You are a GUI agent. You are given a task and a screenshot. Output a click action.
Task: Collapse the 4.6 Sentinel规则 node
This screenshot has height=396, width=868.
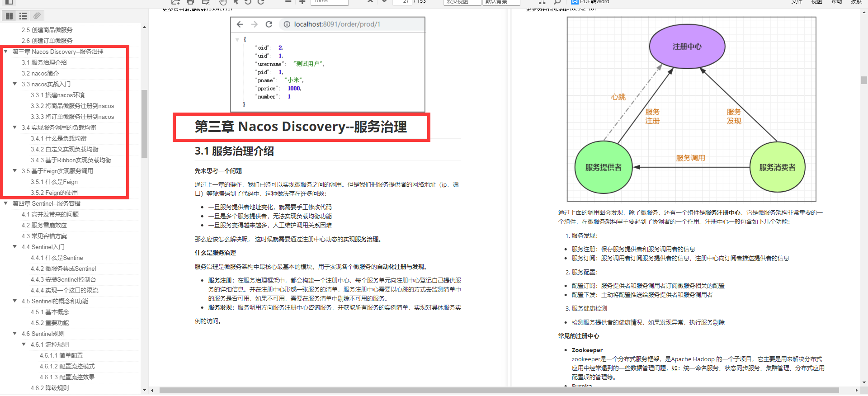tap(15, 334)
